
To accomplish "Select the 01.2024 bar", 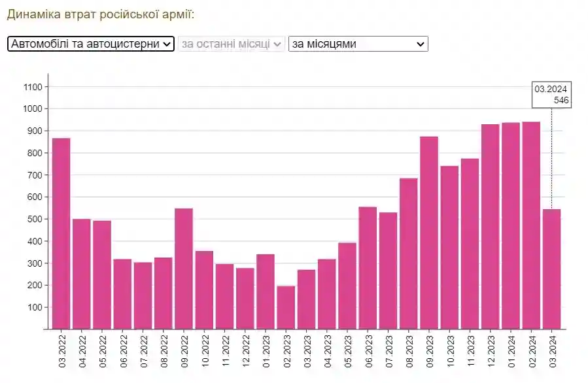I will 511,226.
